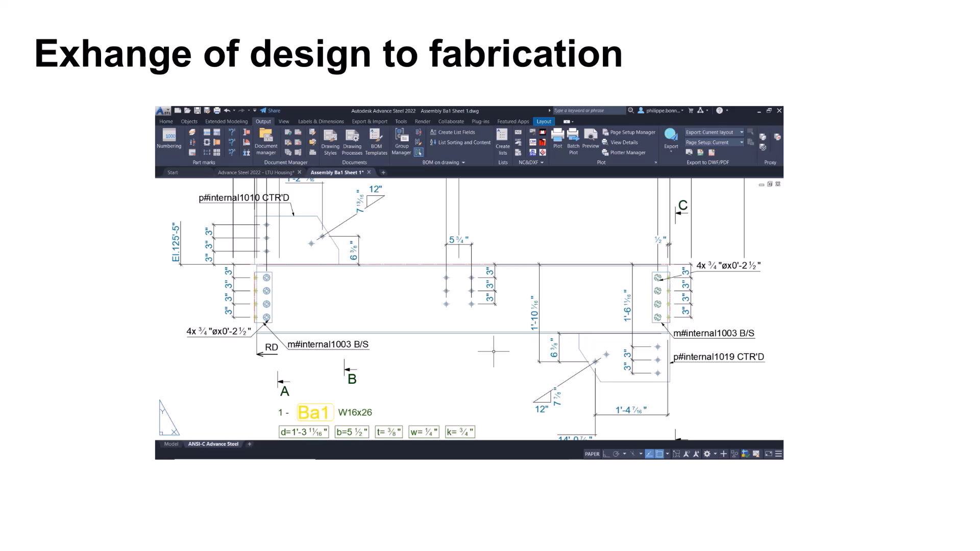
Task: Click the Numbering tool icon
Action: (x=169, y=136)
